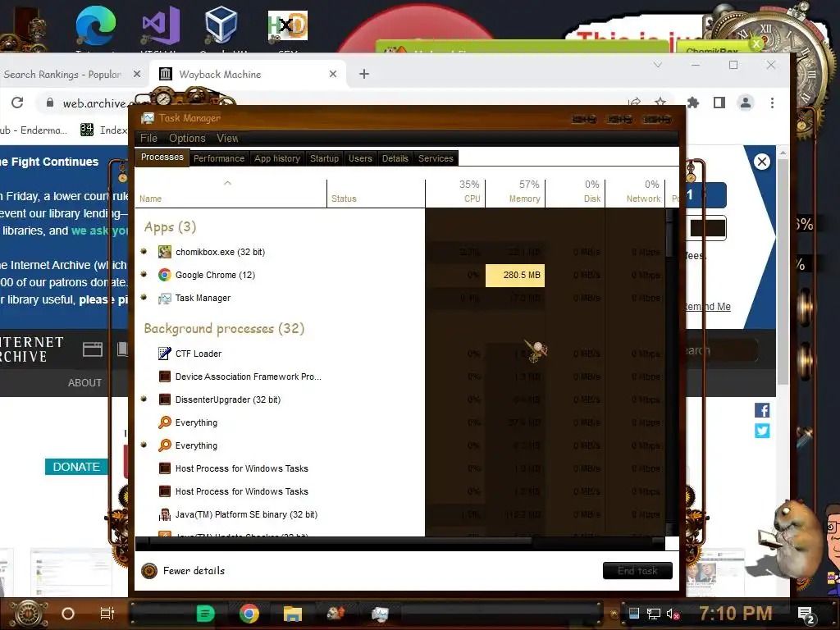The width and height of the screenshot is (840, 630).
Task: Switch to the Startup tab
Action: [x=324, y=158]
